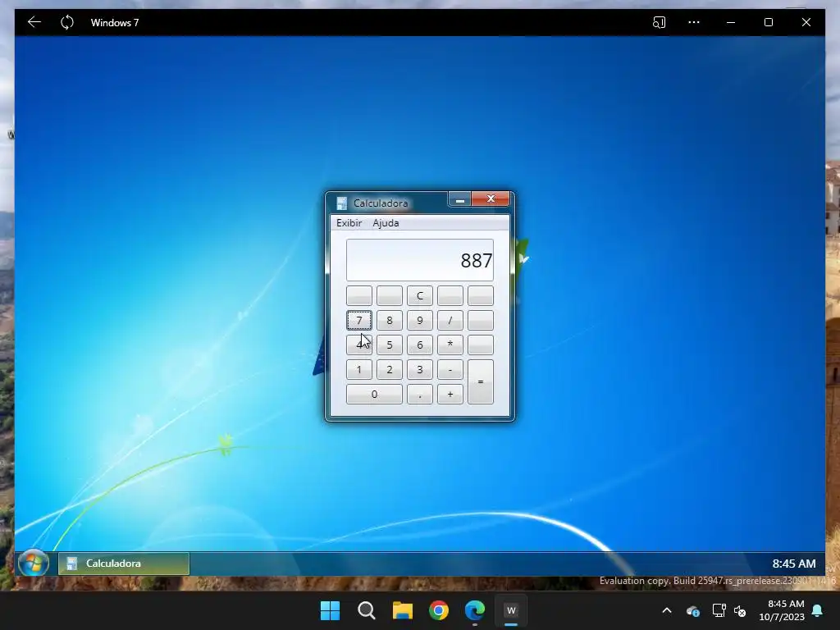The width and height of the screenshot is (840, 630).
Task: Click the divide (/) key
Action: 450,321
